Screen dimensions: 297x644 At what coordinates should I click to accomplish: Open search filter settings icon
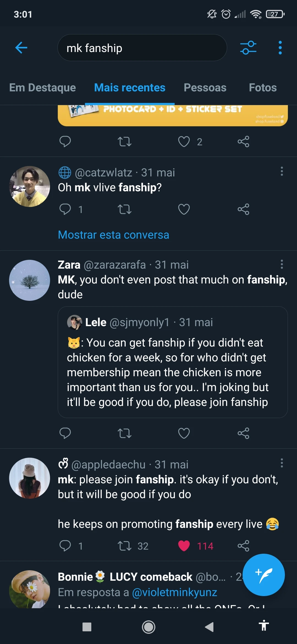click(248, 48)
